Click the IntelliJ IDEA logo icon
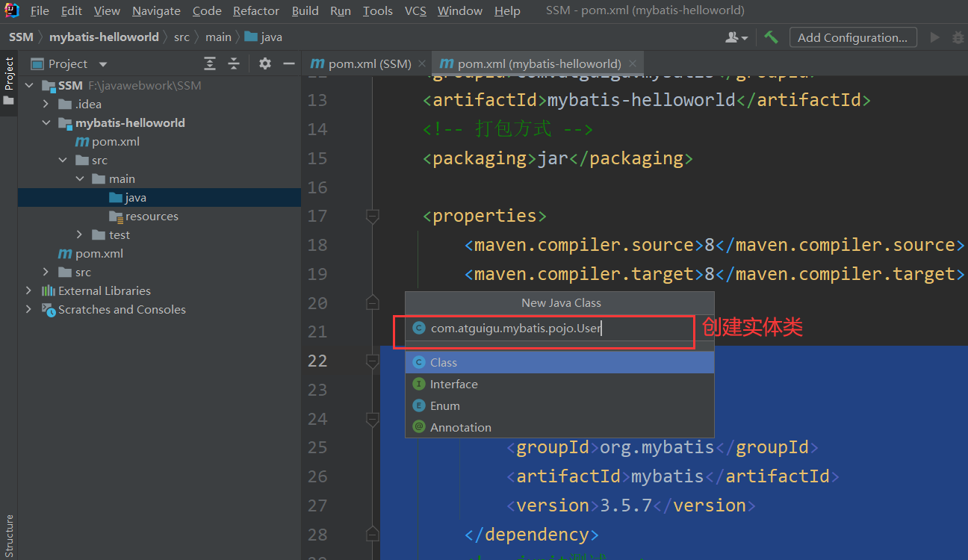 (x=11, y=10)
